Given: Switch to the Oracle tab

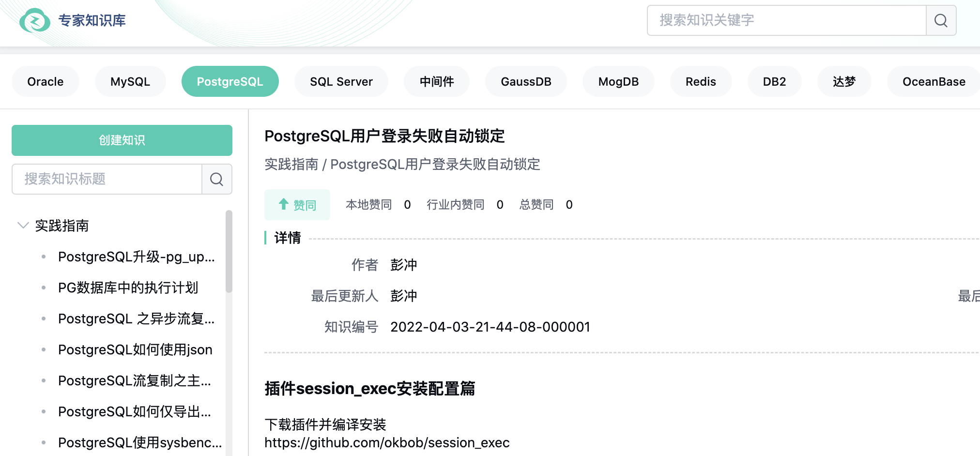Looking at the screenshot, I should click(45, 81).
